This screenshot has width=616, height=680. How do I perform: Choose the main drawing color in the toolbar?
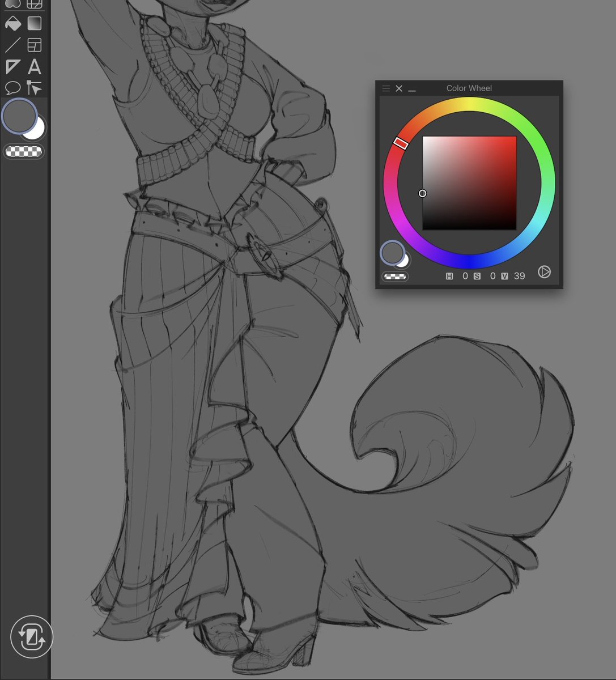click(x=19, y=116)
